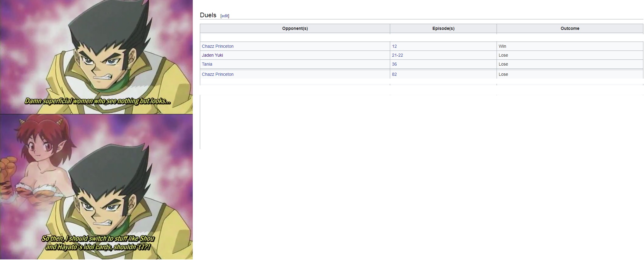The image size is (644, 260).
Task: Click the Win outcome cell
Action: [570, 46]
